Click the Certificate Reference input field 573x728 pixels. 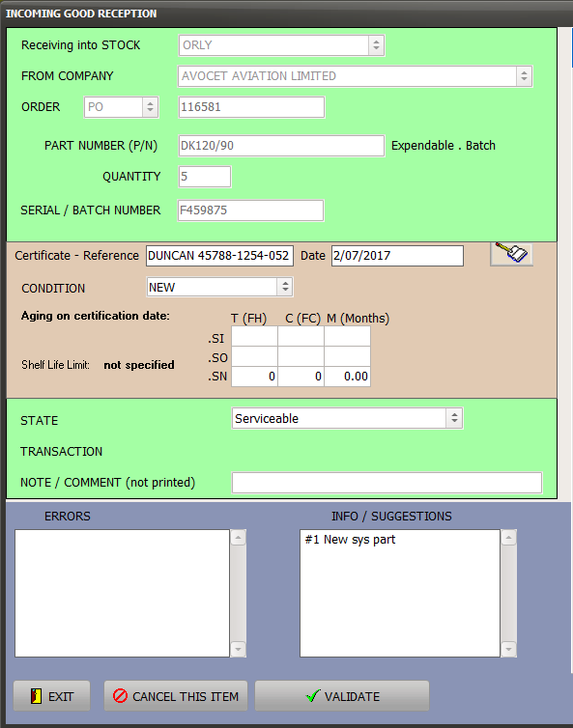click(x=219, y=256)
